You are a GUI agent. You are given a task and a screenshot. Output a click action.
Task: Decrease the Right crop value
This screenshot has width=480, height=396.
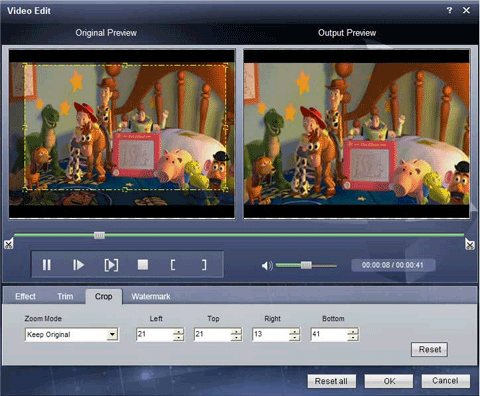pyautogui.click(x=295, y=337)
